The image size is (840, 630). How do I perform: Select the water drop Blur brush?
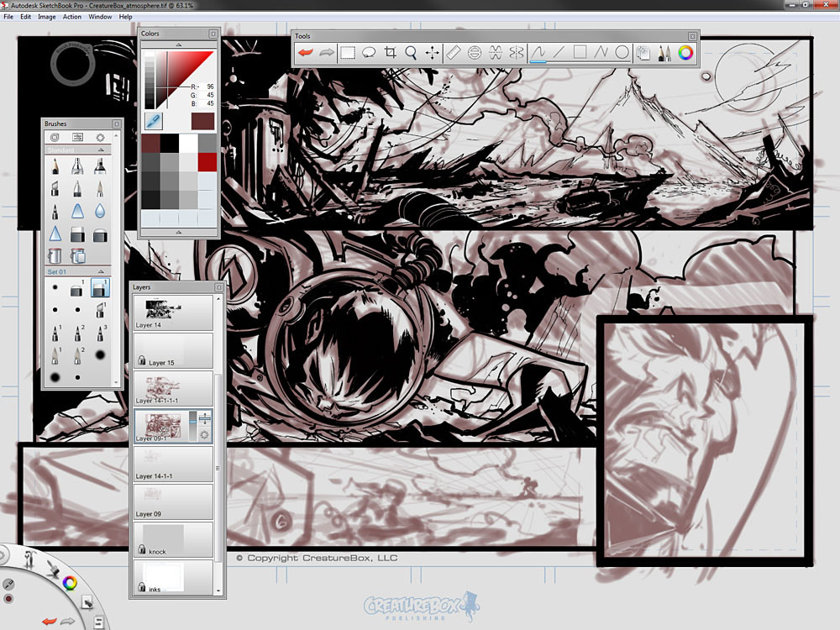pyautogui.click(x=100, y=211)
